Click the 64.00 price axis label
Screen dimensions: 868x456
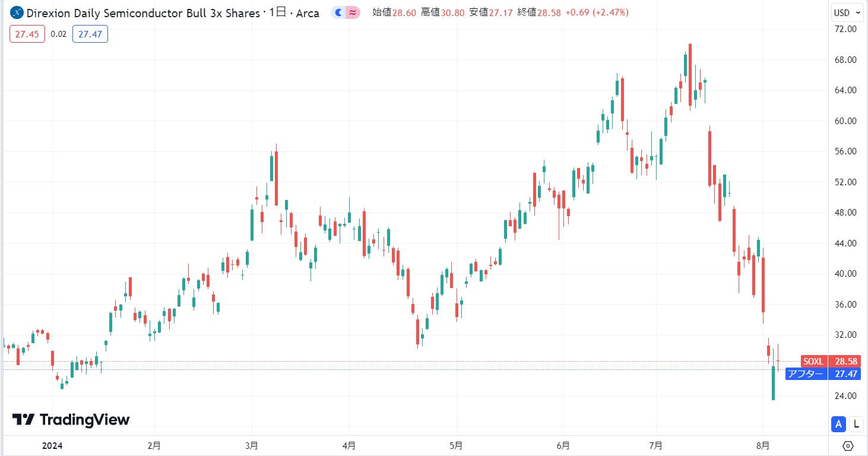click(845, 90)
